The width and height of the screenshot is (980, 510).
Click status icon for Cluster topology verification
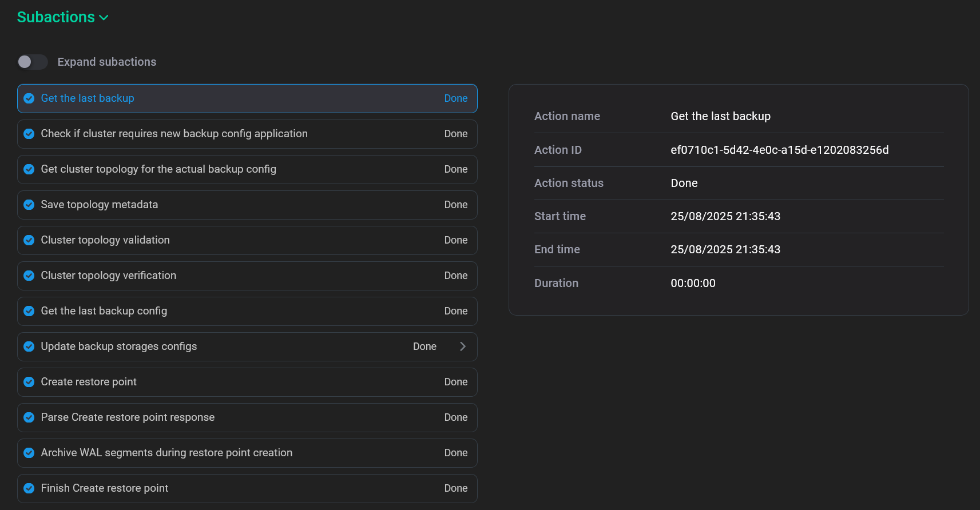[29, 276]
